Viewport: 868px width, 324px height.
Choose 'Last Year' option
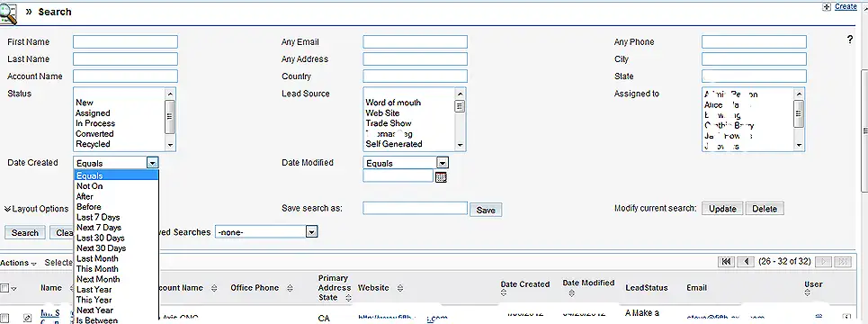coord(116,289)
